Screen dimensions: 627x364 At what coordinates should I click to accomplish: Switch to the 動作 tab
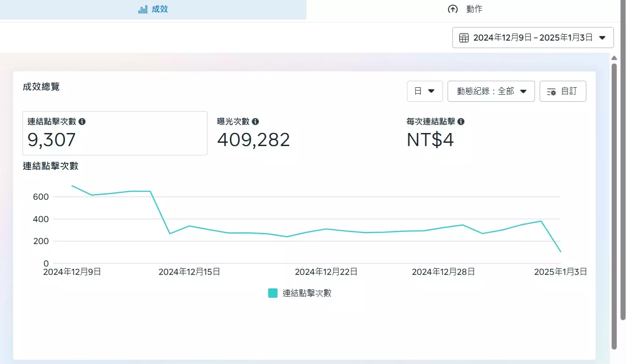pyautogui.click(x=474, y=9)
